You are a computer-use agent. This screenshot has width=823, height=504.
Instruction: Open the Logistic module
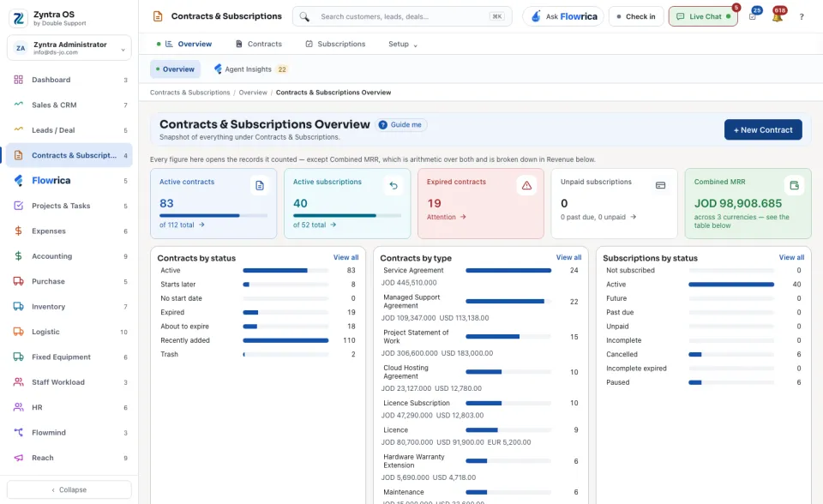pos(69,332)
